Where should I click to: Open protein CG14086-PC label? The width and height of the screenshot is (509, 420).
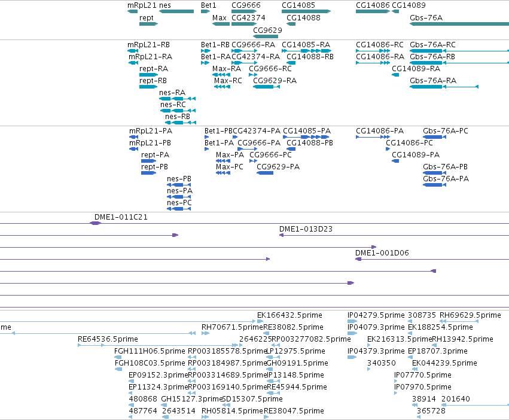[x=409, y=143]
